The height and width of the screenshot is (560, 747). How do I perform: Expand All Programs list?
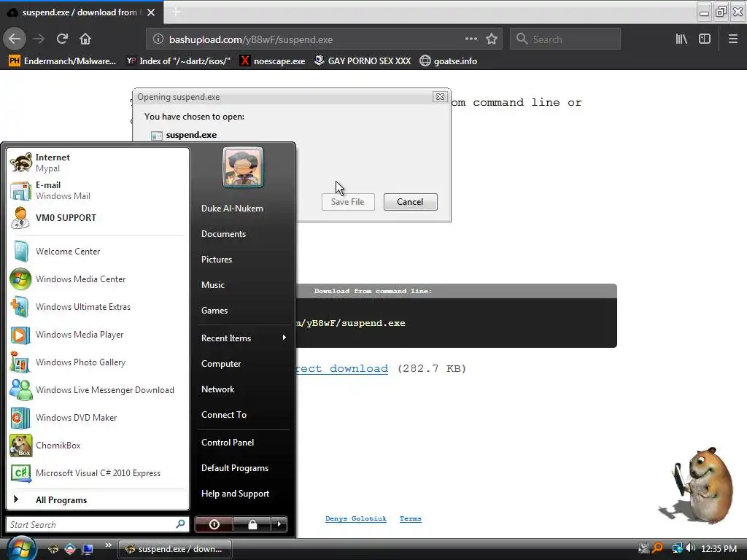tap(98, 500)
